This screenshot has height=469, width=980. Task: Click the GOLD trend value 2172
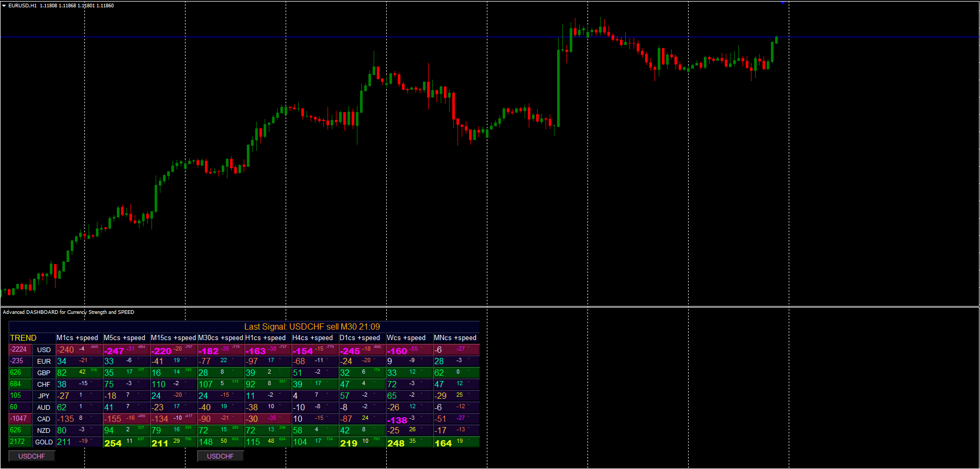tap(17, 442)
